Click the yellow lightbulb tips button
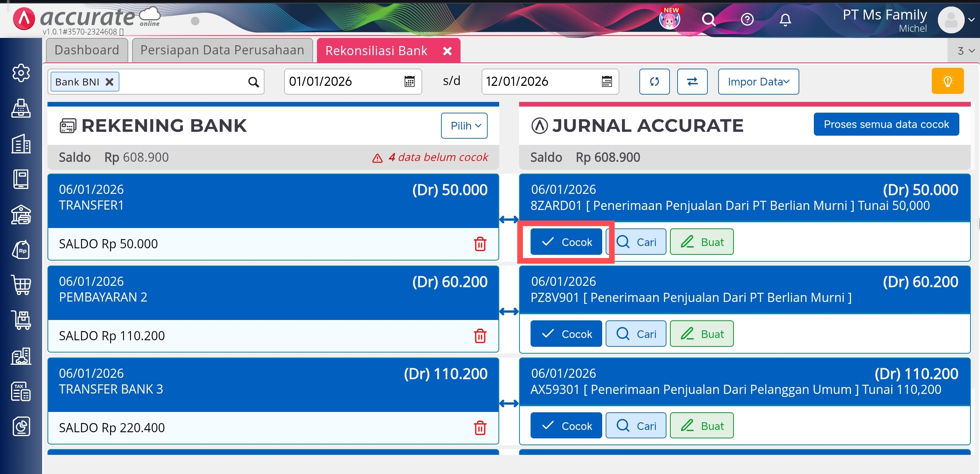This screenshot has width=980, height=474. (947, 81)
